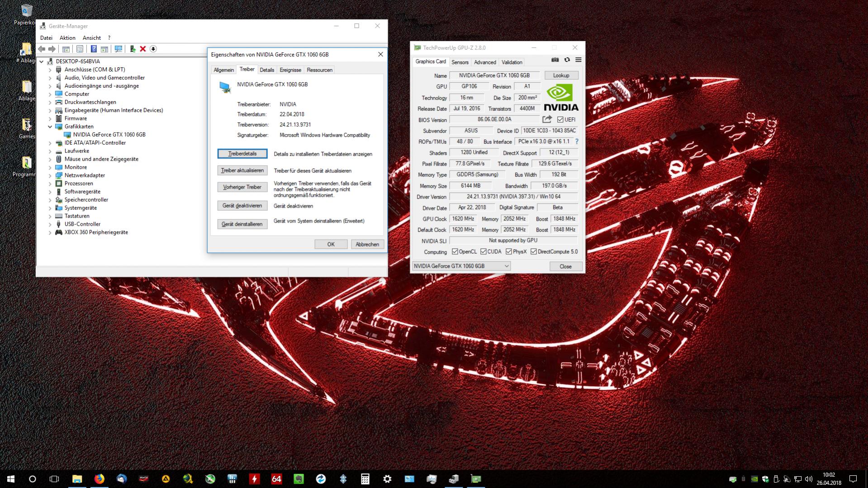The image size is (868, 488).
Task: Open the red 64 icon on the taskbar
Action: (276, 479)
